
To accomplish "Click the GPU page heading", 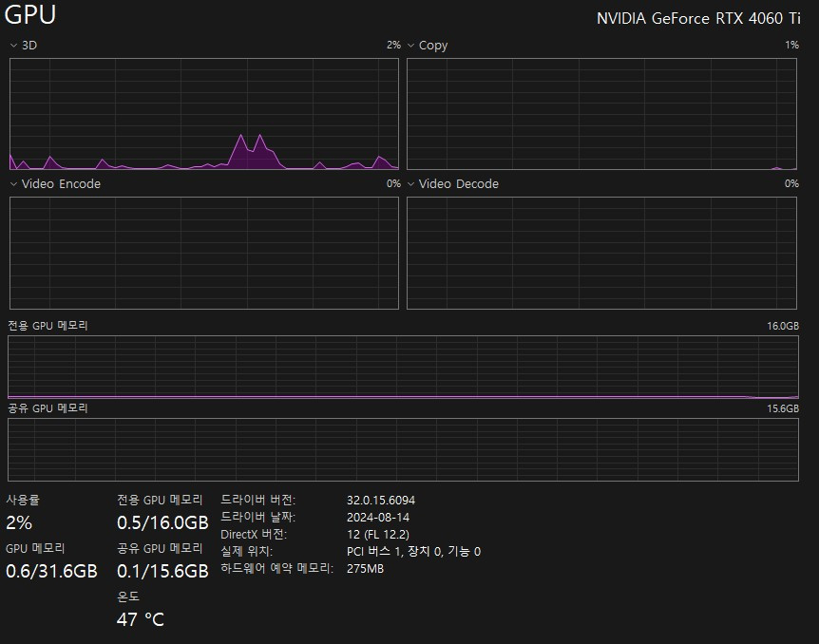I will (x=31, y=15).
